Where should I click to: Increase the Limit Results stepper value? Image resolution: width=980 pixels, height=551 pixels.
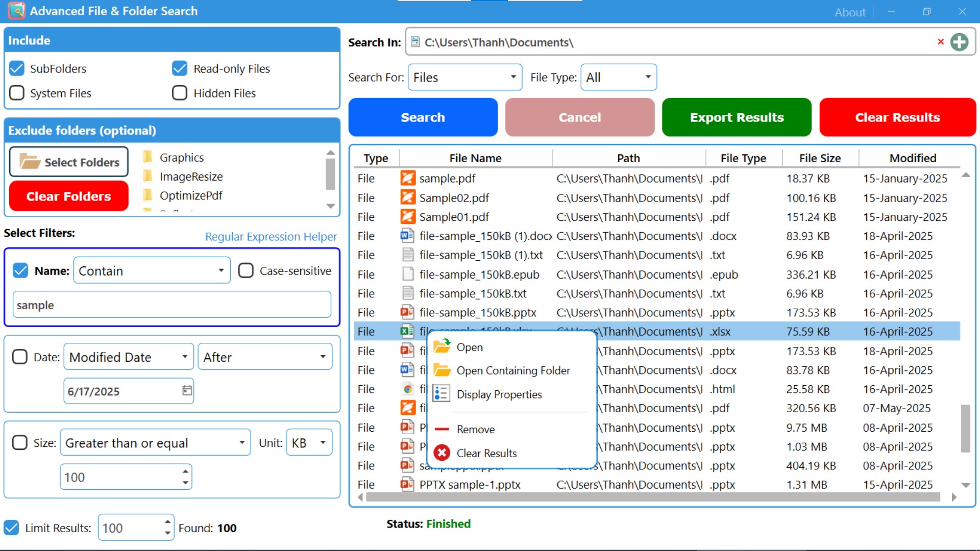click(167, 522)
